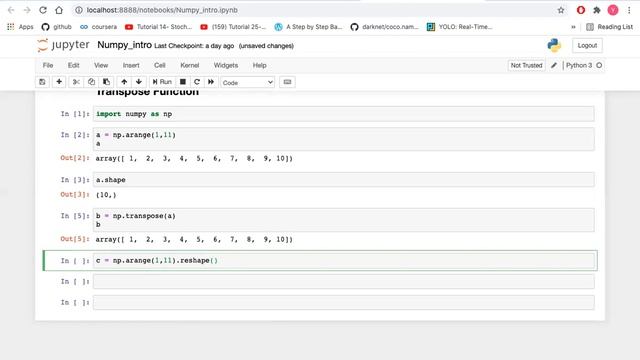
Task: Click the Out[3] output (10,)
Action: 106,195
